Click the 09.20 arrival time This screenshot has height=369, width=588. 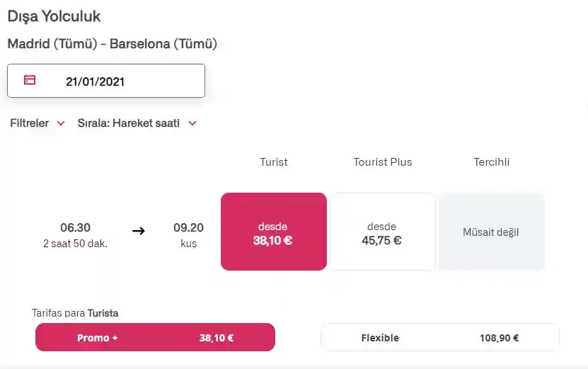click(188, 227)
